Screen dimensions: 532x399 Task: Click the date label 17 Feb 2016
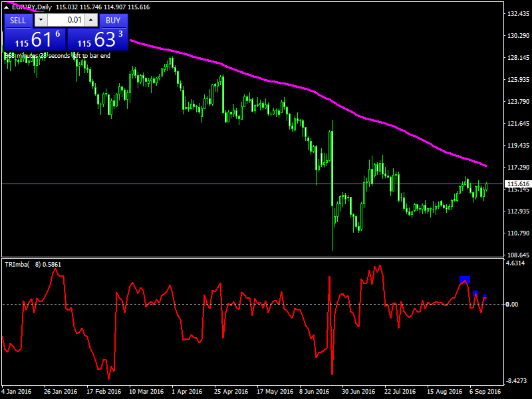point(104,391)
